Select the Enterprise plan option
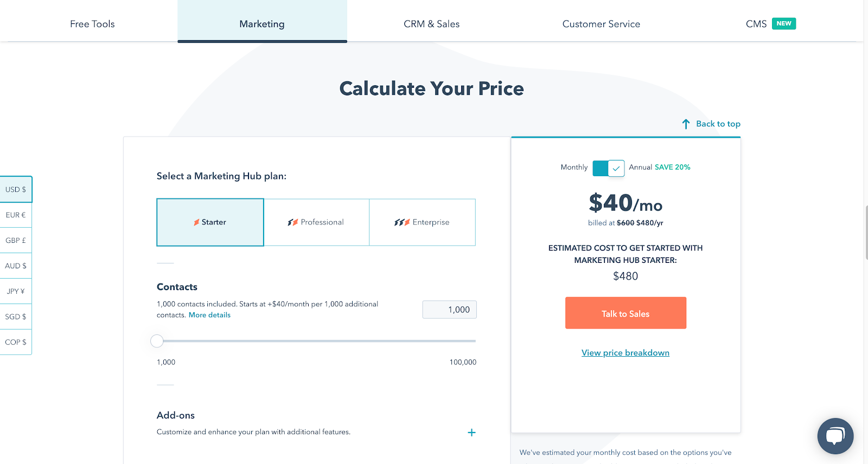This screenshot has height=464, width=868. click(423, 222)
